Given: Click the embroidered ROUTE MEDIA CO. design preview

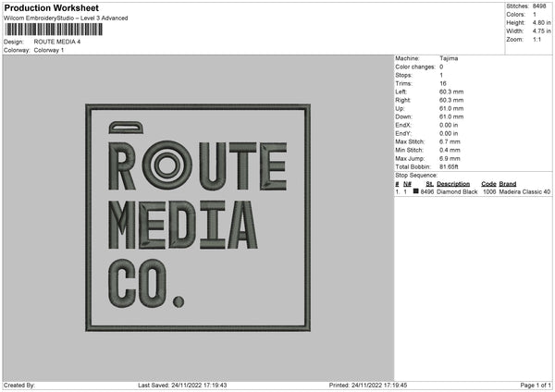Looking at the screenshot, I should tap(198, 217).
